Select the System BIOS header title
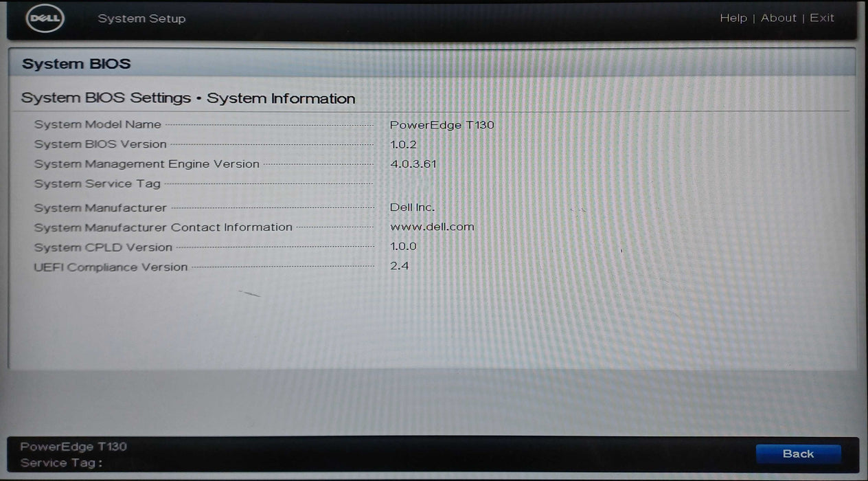Image resolution: width=868 pixels, height=481 pixels. click(76, 64)
